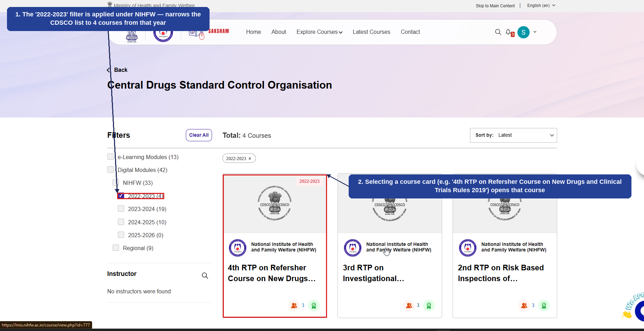This screenshot has height=331, width=644.
Task: Expand the user menu arrow beside avatar
Action: point(535,32)
